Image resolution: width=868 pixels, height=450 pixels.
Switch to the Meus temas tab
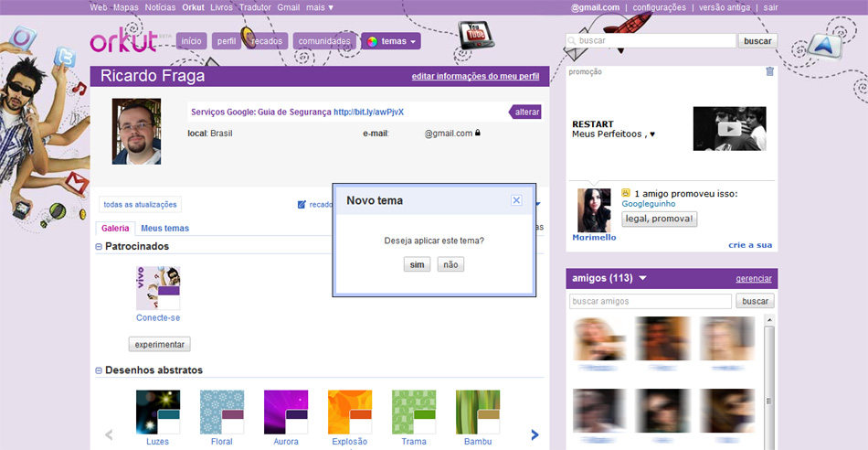pyautogui.click(x=164, y=229)
